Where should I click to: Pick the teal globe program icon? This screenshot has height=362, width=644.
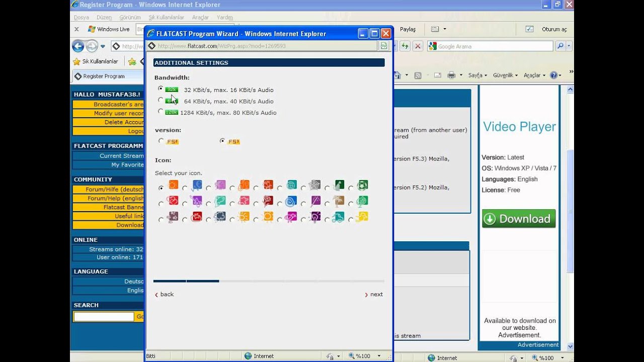292,185
